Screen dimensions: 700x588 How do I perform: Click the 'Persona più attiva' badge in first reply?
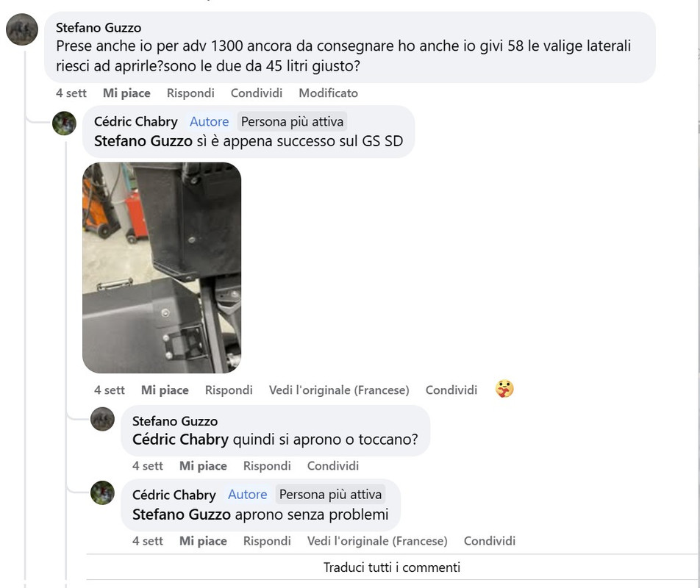292,121
